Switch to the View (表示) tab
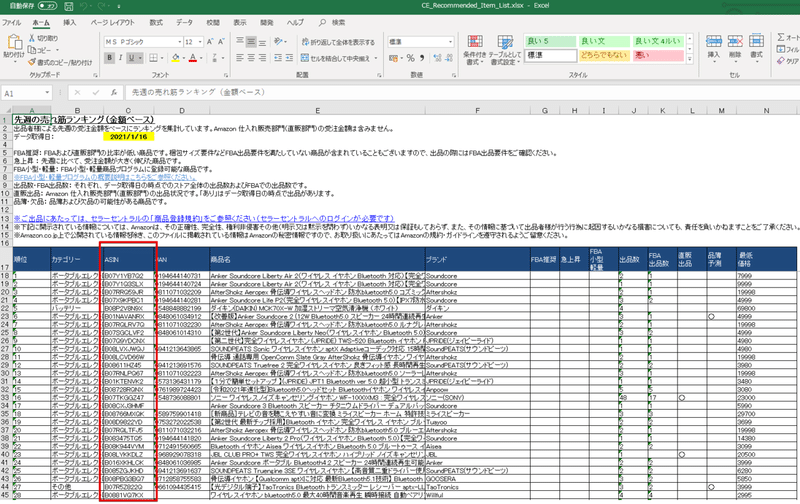Screen dimensions: 800x504 pos(240,22)
